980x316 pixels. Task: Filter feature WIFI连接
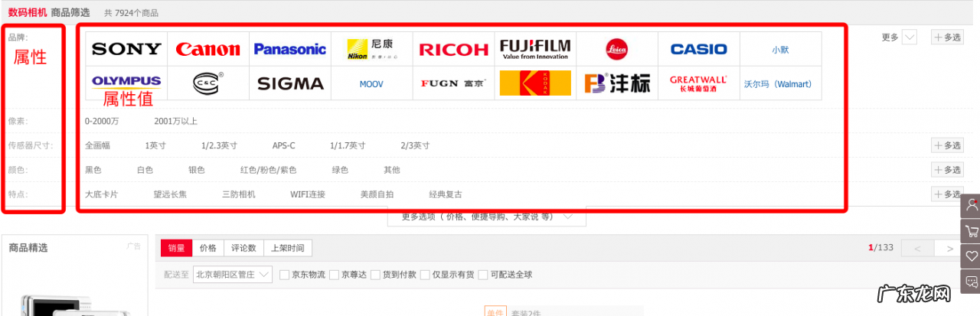[308, 194]
